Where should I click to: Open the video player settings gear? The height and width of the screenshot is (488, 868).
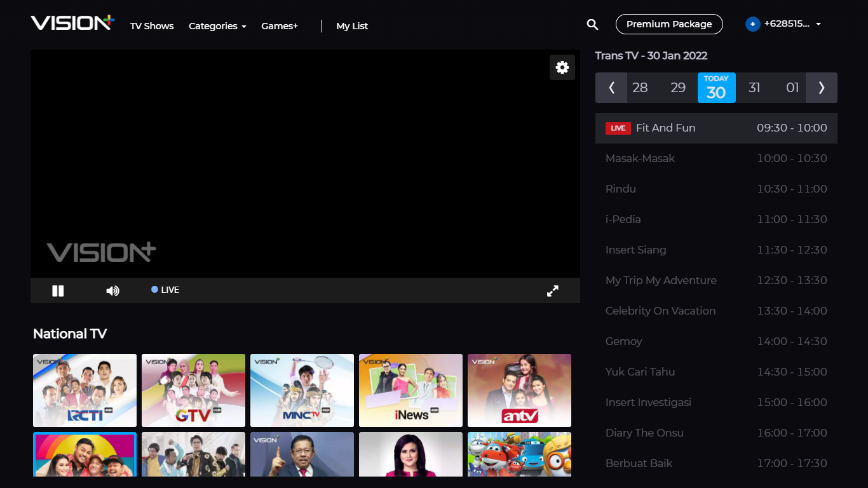point(562,67)
